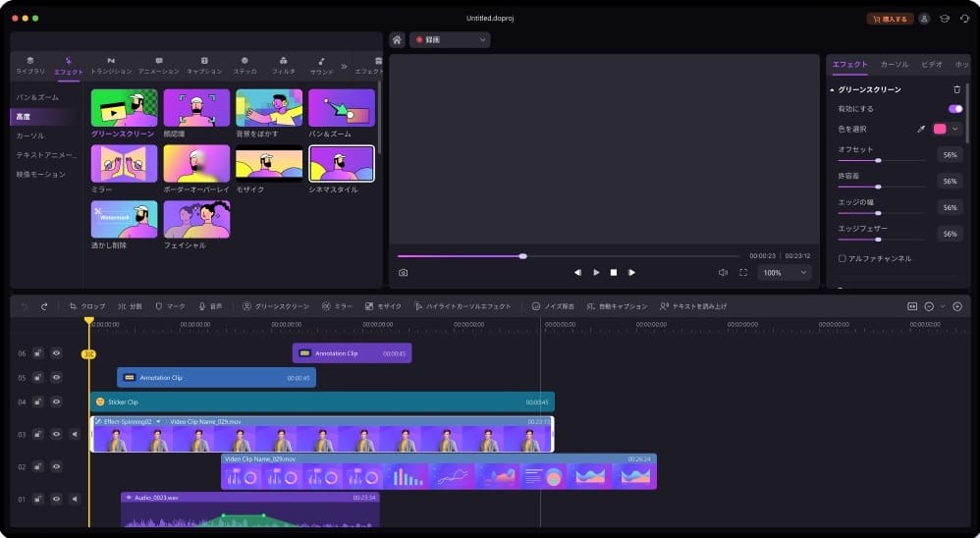Pick a color with the eyedropper tool

pos(921,129)
